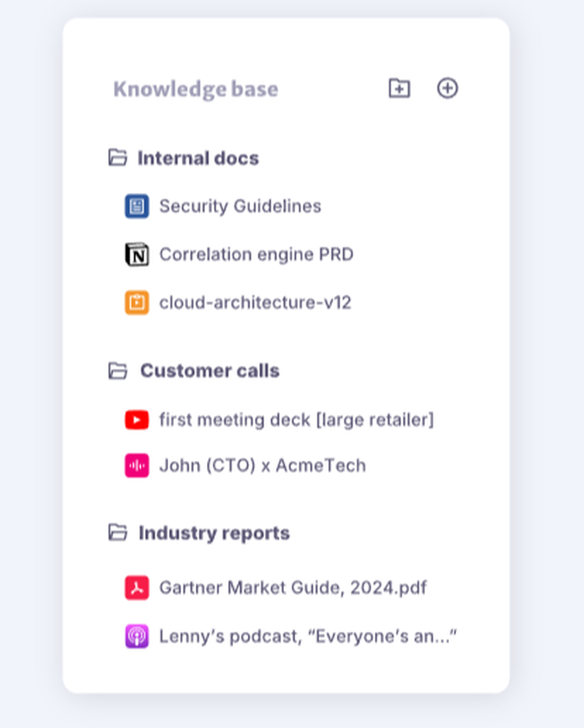
Task: Open Gartner Market Guide, 2024.pdf
Action: pyautogui.click(x=293, y=588)
